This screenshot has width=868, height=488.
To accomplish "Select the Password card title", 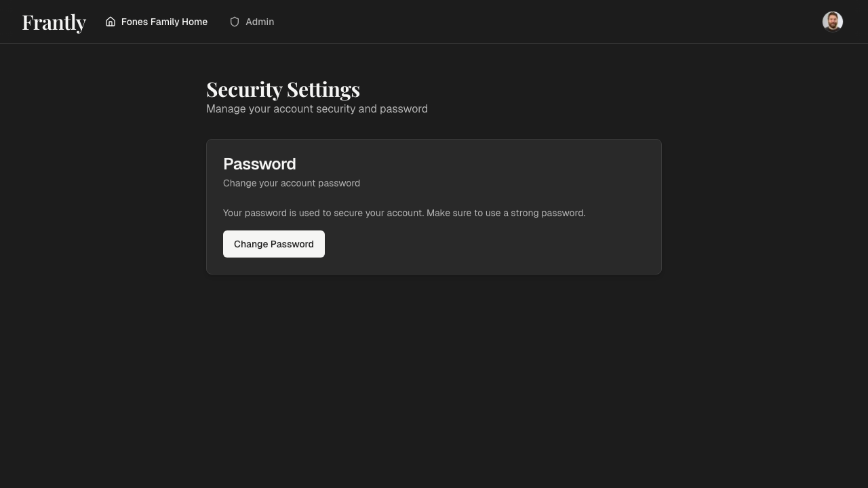I will 259,164.
